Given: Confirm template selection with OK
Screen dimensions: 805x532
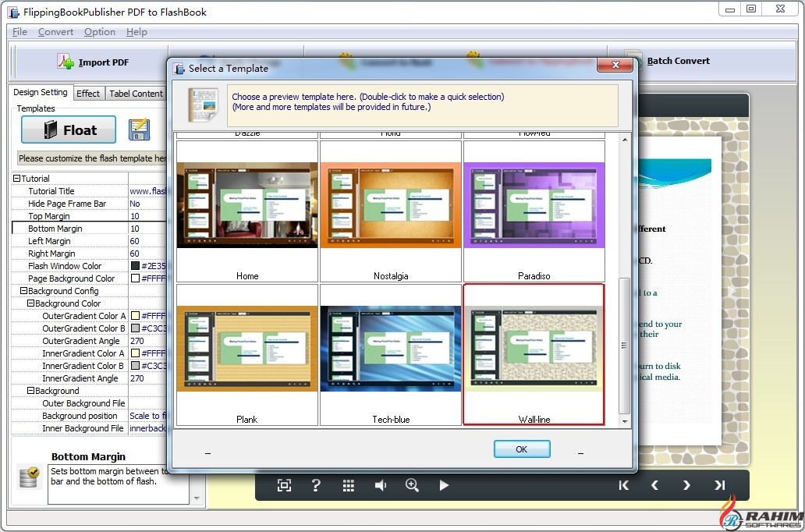Looking at the screenshot, I should pos(521,449).
